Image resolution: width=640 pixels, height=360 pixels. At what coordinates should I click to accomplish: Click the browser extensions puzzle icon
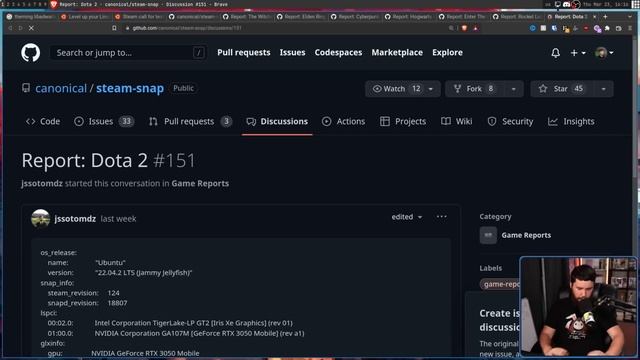tap(607, 28)
